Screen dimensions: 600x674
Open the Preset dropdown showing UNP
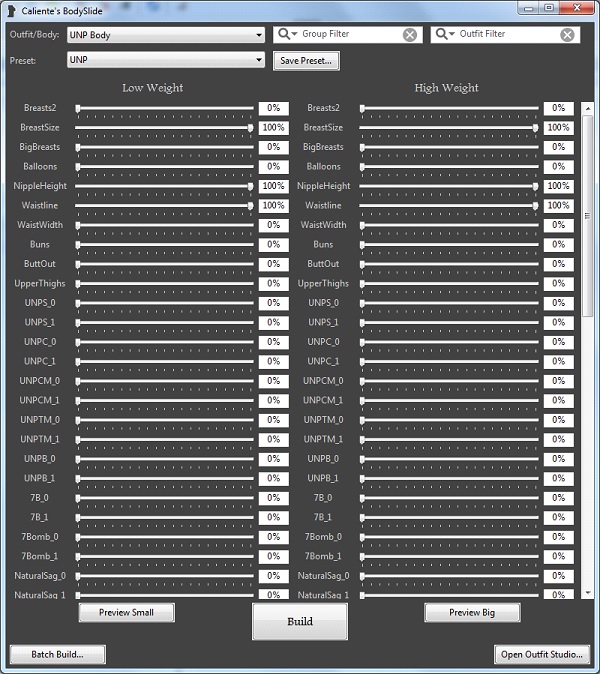pyautogui.click(x=165, y=59)
